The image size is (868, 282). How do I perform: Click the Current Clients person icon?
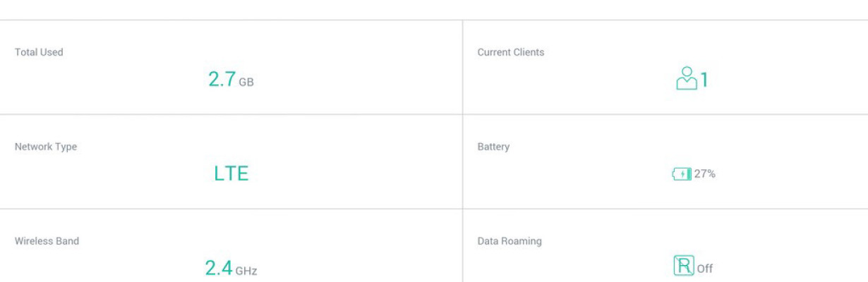click(x=686, y=78)
